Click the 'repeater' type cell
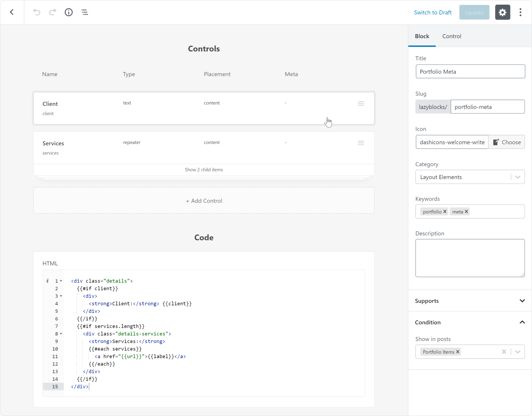 coord(132,143)
